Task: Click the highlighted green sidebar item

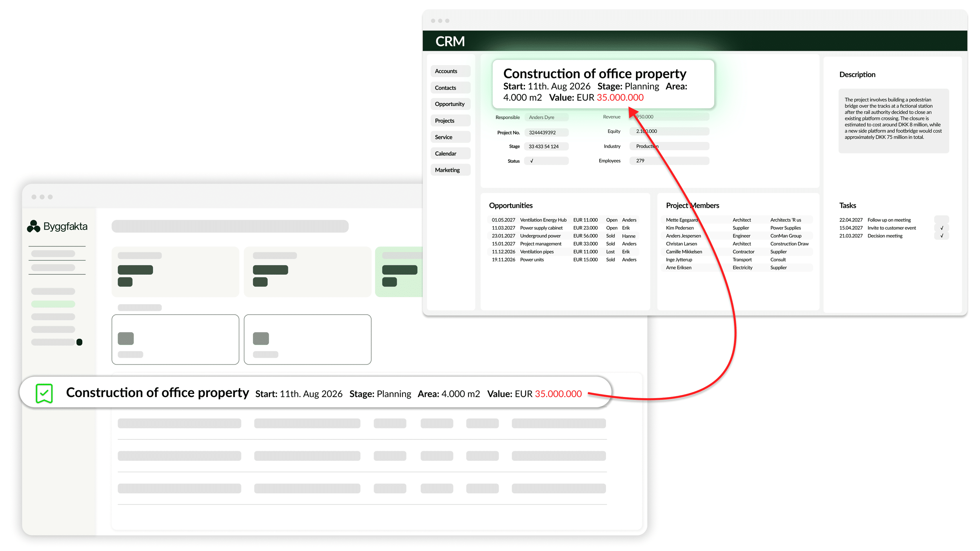Action: click(53, 304)
